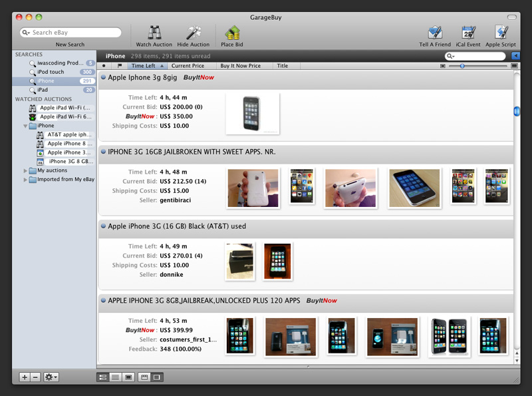Open the dual iPhones thumbnail in last listing
Screen dimensions: 532x396
[x=450, y=337]
